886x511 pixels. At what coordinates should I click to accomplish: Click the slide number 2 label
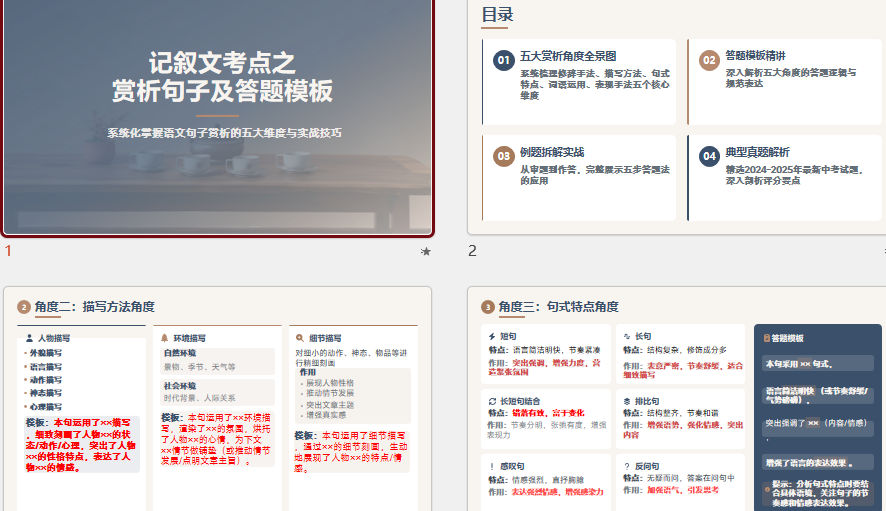pyautogui.click(x=473, y=251)
